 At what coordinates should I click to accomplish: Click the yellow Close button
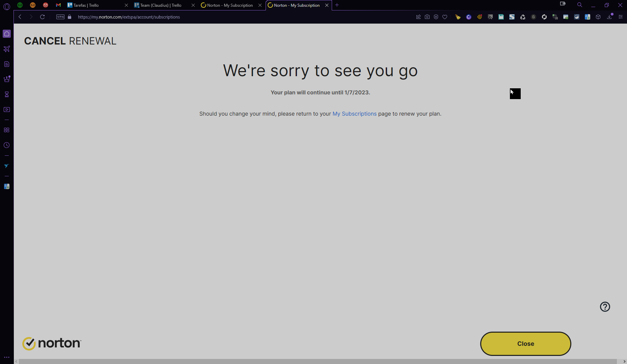pos(525,344)
